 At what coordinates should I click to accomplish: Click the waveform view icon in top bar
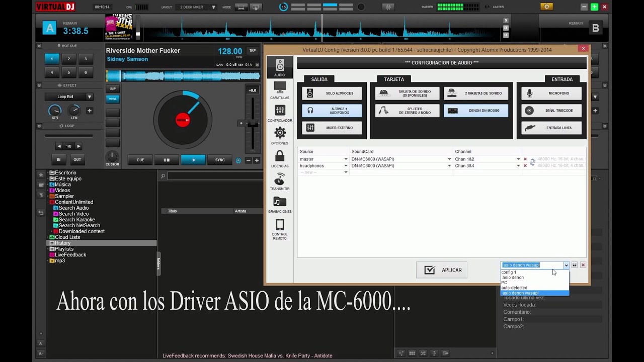pyautogui.click(x=388, y=7)
